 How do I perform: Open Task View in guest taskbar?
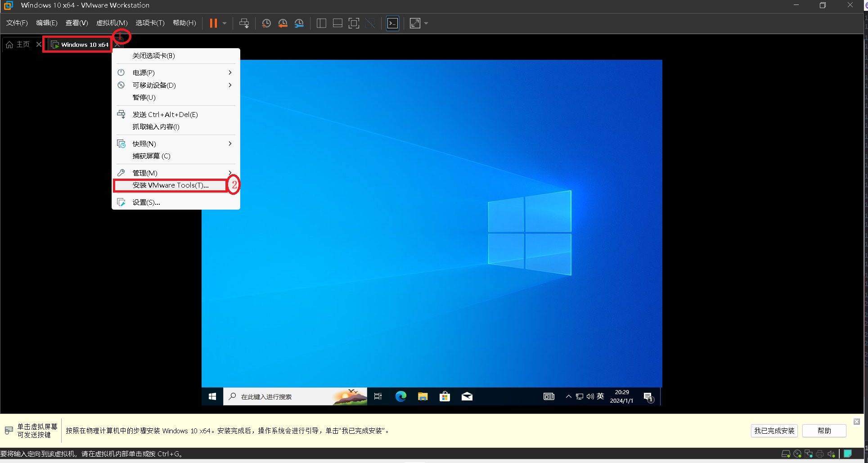(378, 396)
